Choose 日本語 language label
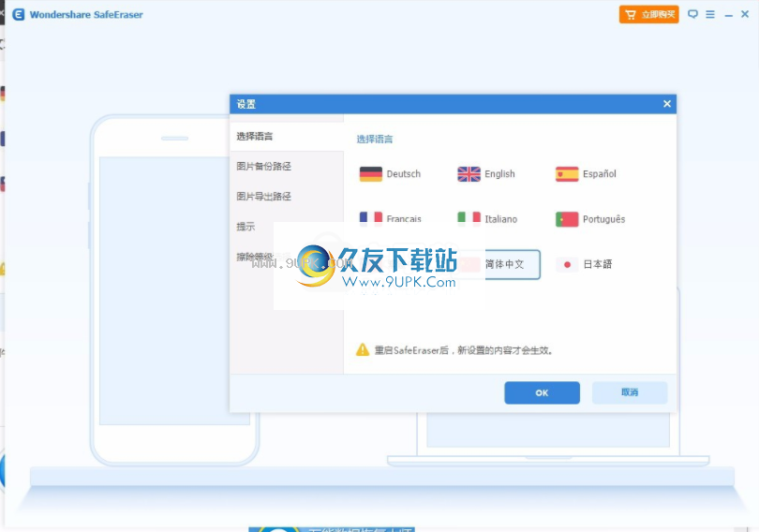Screen dimensions: 759x532 pos(597,264)
